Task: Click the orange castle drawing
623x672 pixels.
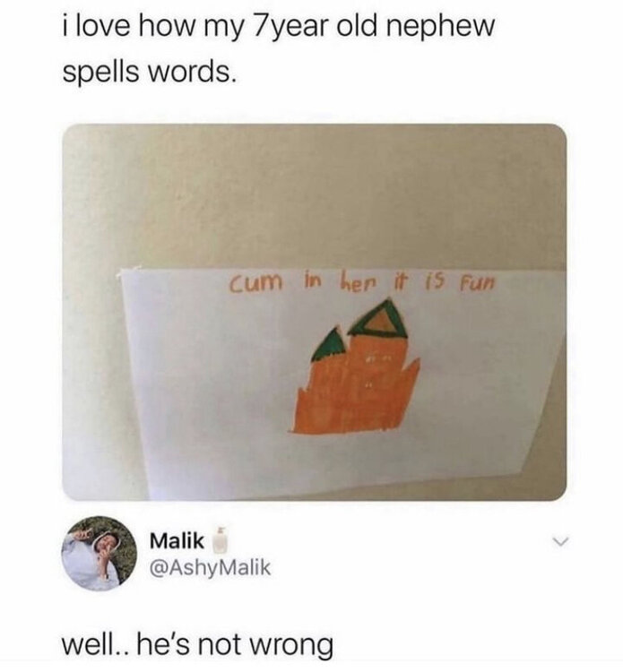Action: 356,368
